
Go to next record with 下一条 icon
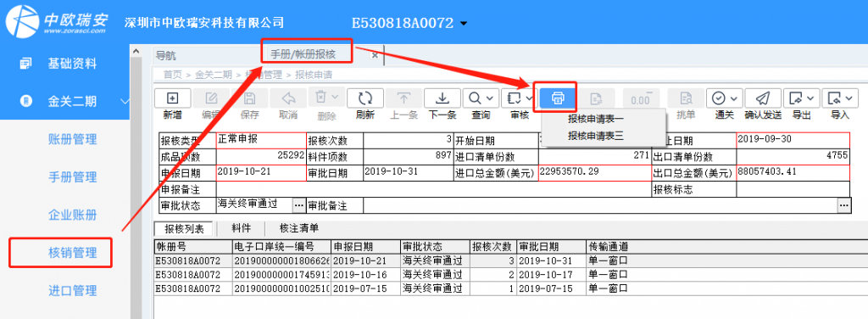coord(442,98)
